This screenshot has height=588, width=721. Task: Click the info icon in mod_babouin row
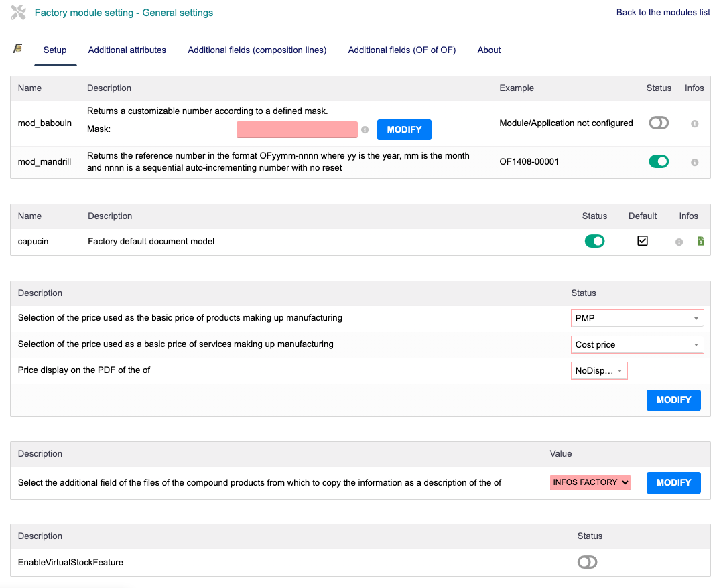click(x=694, y=123)
